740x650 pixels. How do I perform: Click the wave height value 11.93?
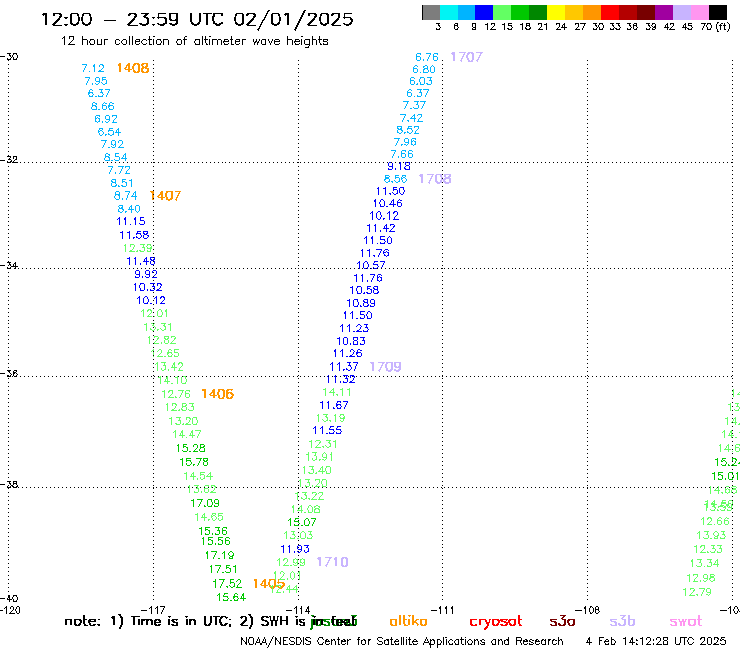tap(295, 549)
